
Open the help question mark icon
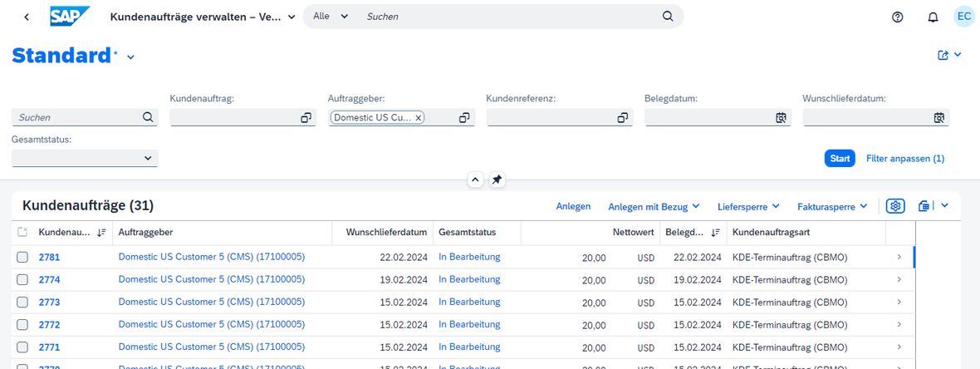click(898, 17)
